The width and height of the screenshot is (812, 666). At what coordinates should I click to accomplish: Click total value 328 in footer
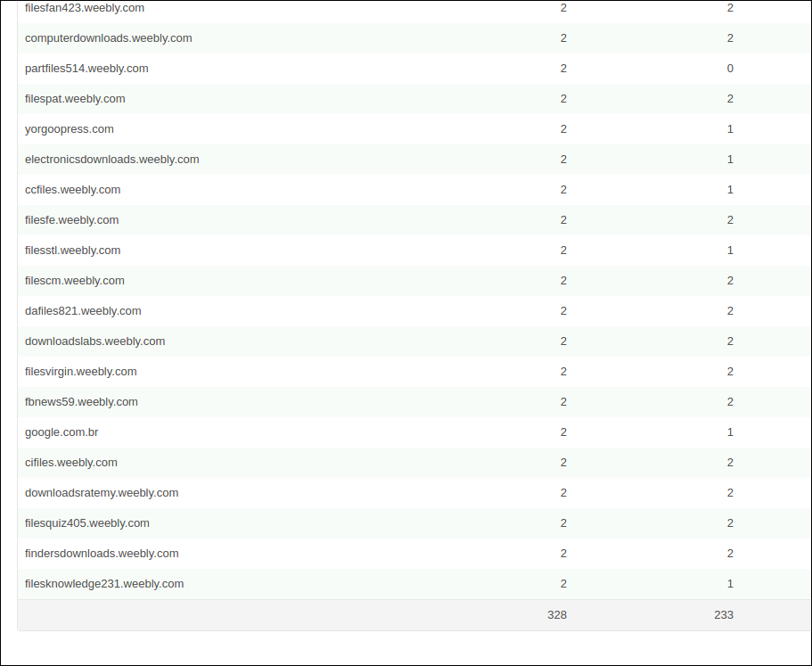pyautogui.click(x=557, y=614)
